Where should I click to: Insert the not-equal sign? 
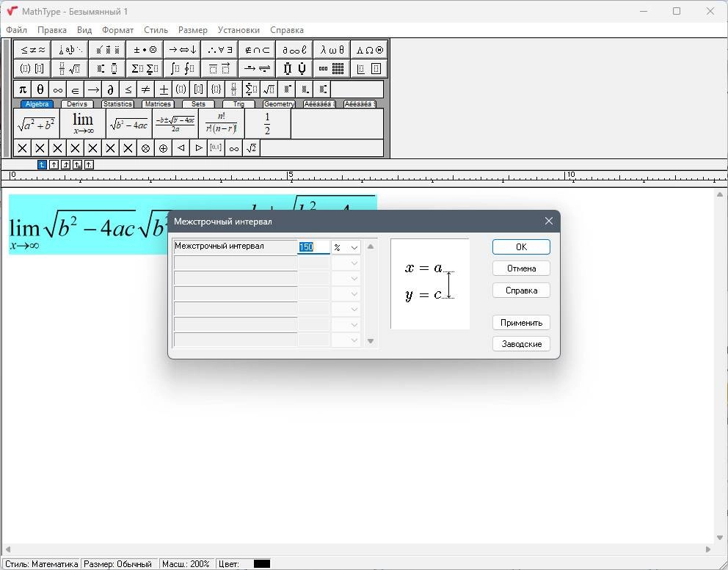146,89
